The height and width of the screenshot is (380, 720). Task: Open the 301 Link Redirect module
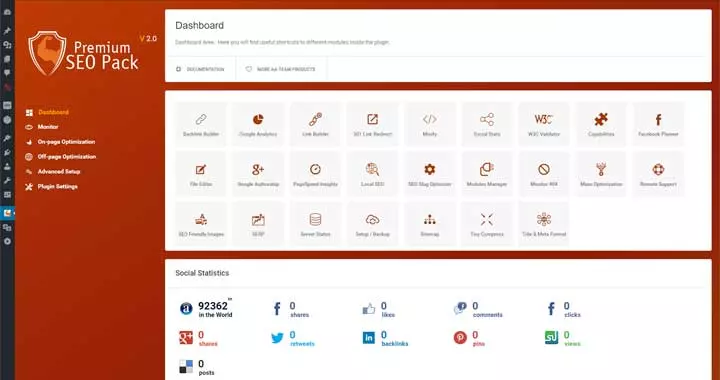(372, 124)
